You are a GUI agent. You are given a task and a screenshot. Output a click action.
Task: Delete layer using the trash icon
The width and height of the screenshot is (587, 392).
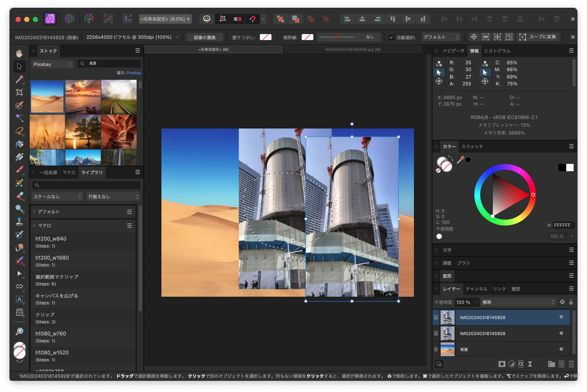(571, 364)
